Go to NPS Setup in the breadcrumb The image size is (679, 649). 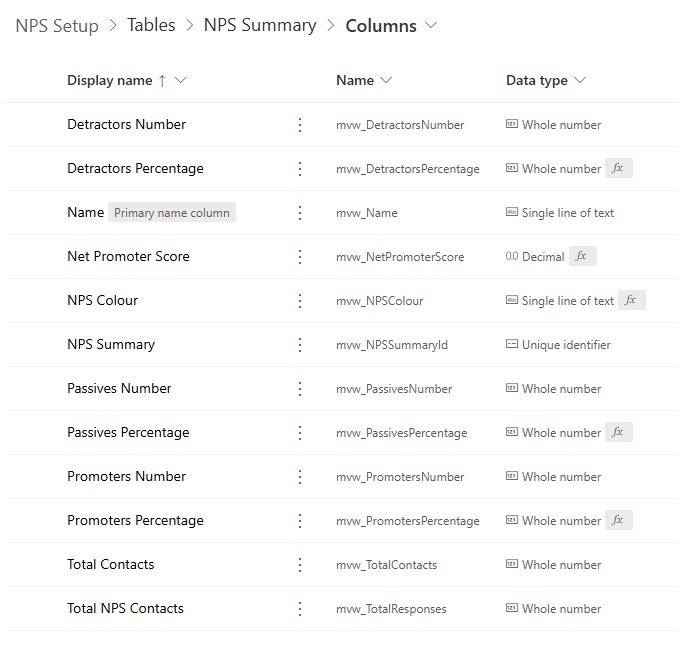coord(57,25)
